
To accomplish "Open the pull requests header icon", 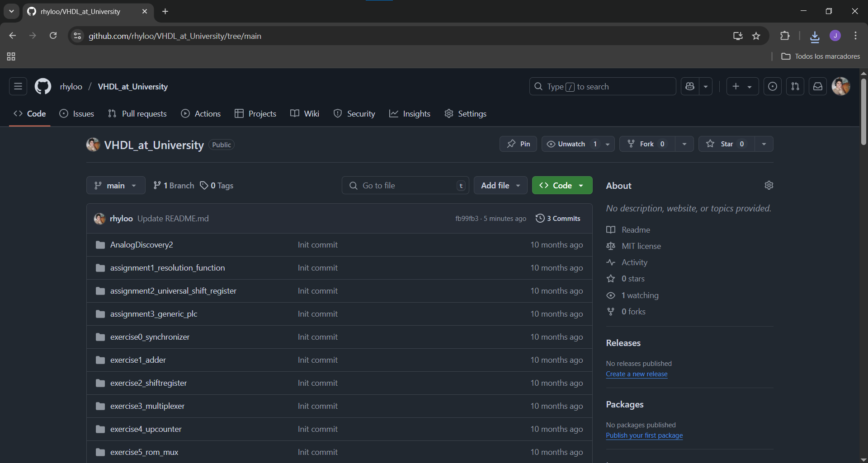I will coord(795,86).
